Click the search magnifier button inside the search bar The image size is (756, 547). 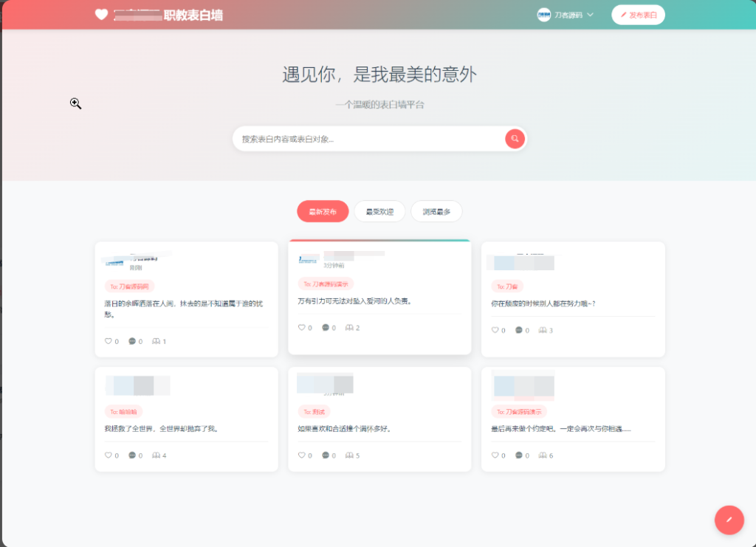[514, 139]
